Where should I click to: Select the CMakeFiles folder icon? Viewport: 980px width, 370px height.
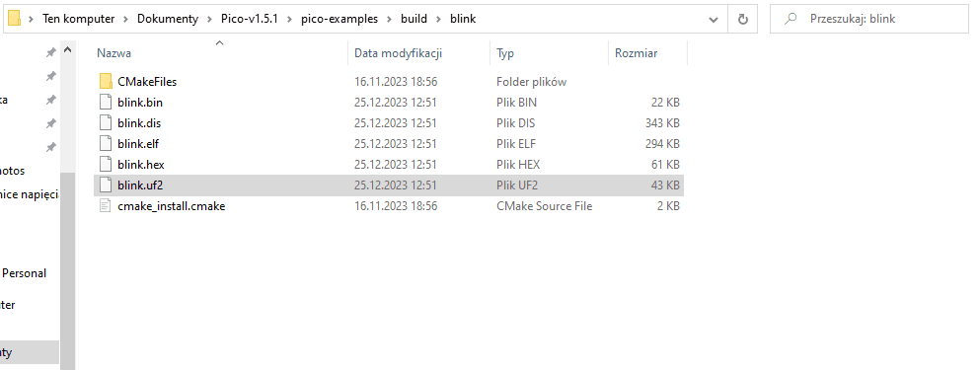pos(106,81)
